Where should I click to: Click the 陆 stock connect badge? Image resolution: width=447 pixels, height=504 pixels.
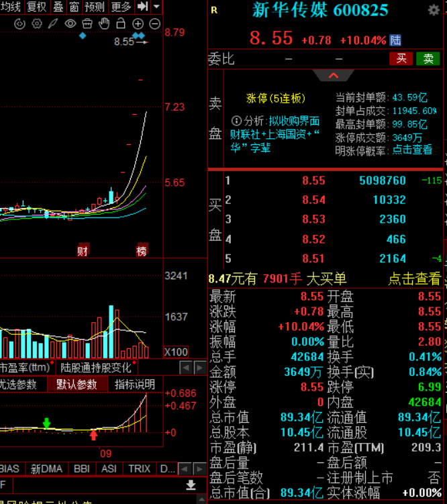pos(395,40)
